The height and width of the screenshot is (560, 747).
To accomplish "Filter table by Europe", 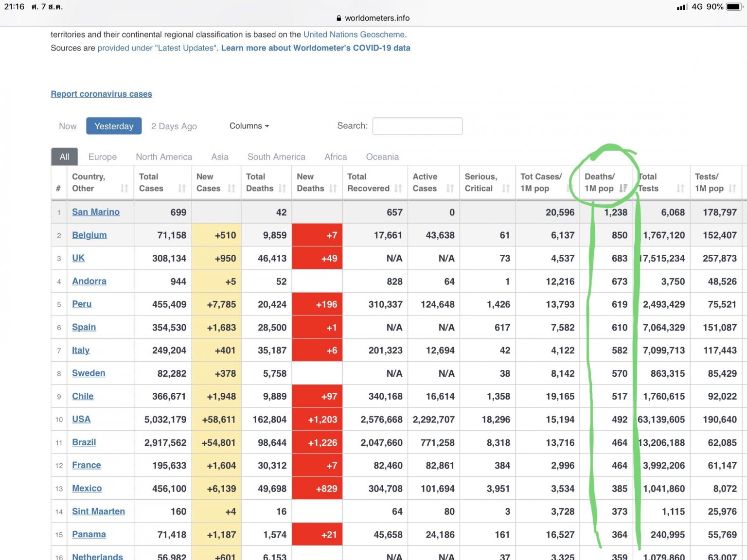I will point(103,157).
